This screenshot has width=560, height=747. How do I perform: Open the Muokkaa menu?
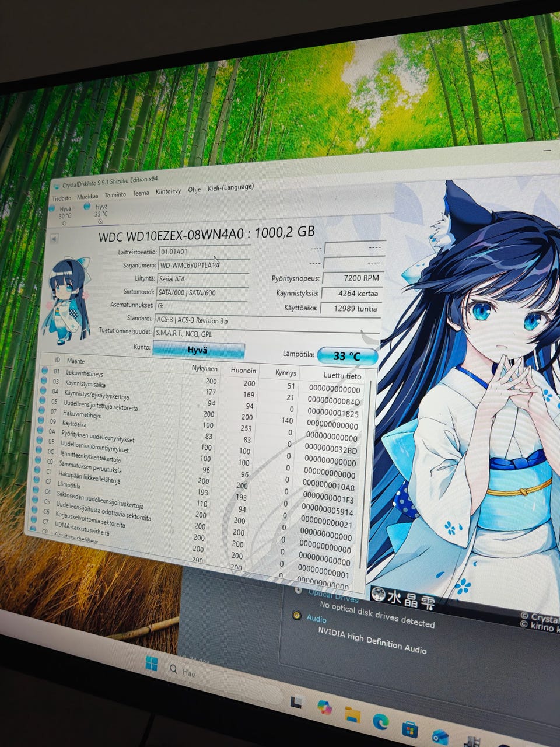tap(87, 197)
